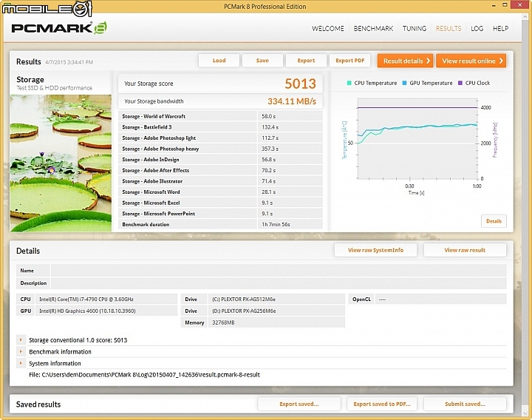Click the results timestamp 4/7/2015
532x420 pixels.
click(69, 62)
